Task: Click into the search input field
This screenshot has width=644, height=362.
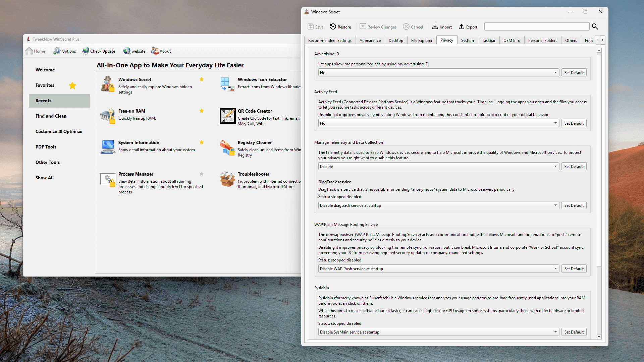Action: (536, 26)
